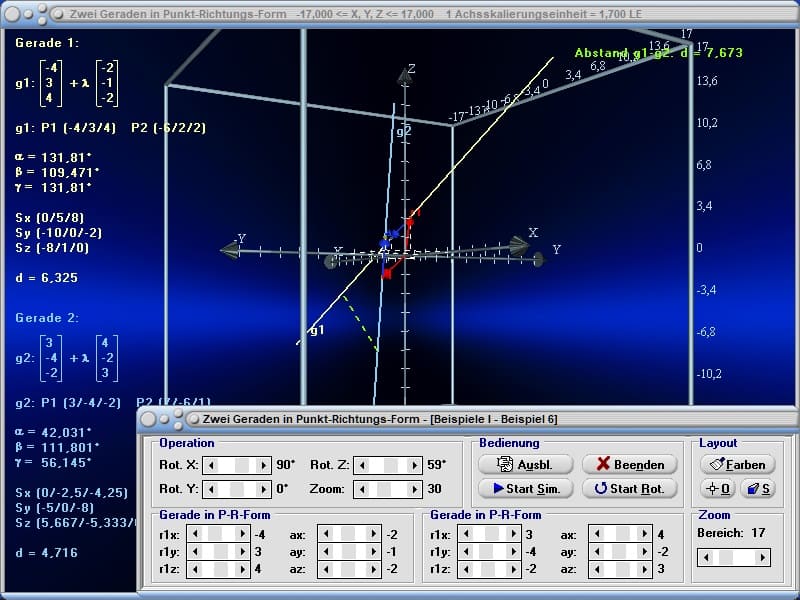Click the Zoom scrollbar track

pyautogui.click(x=388, y=489)
